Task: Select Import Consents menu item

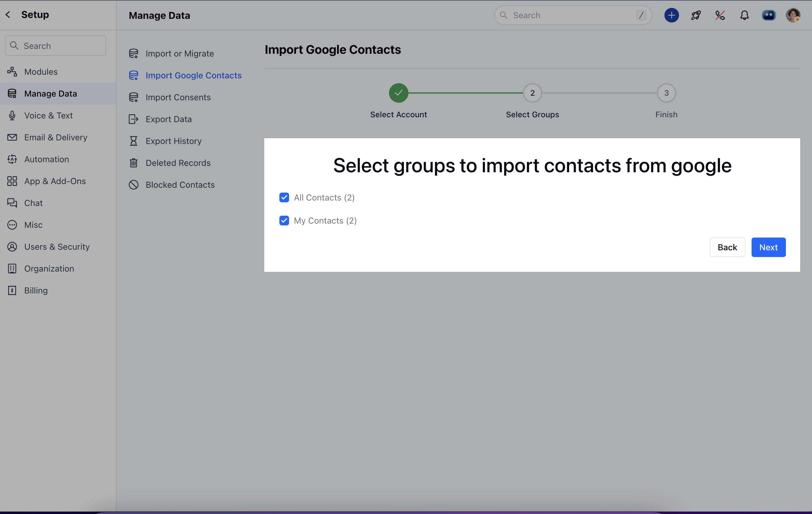Action: 178,97
